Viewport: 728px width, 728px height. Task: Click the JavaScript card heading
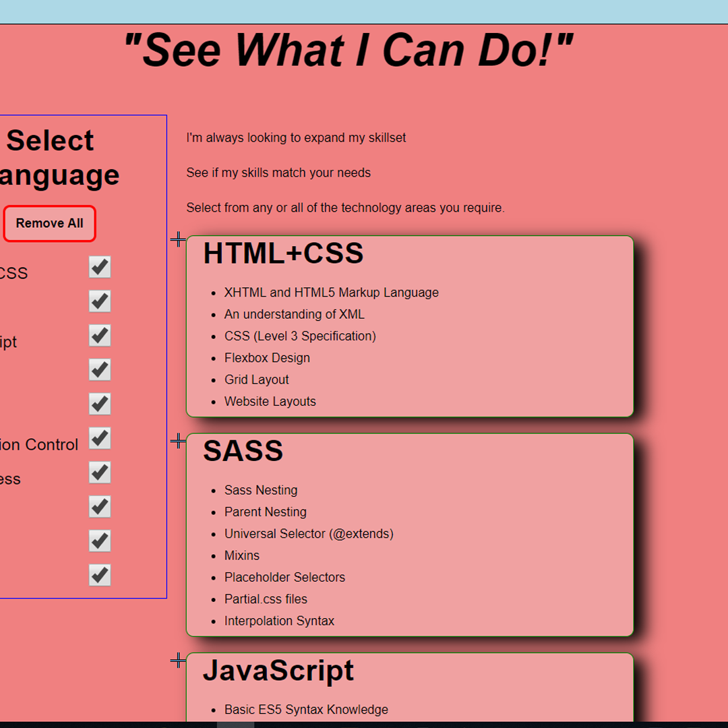point(278,671)
